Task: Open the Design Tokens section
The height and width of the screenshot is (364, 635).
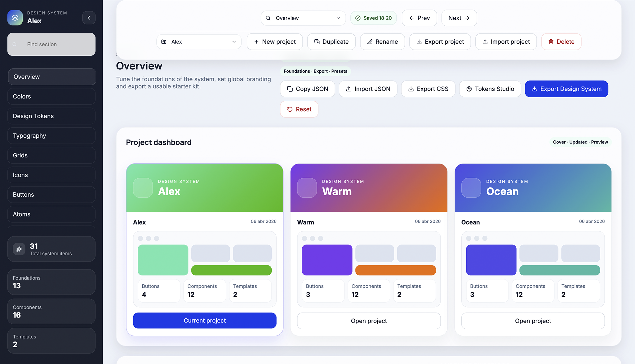Action: [51, 116]
